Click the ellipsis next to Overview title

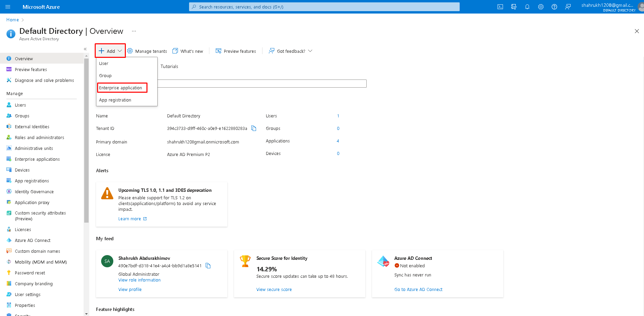coord(134,31)
